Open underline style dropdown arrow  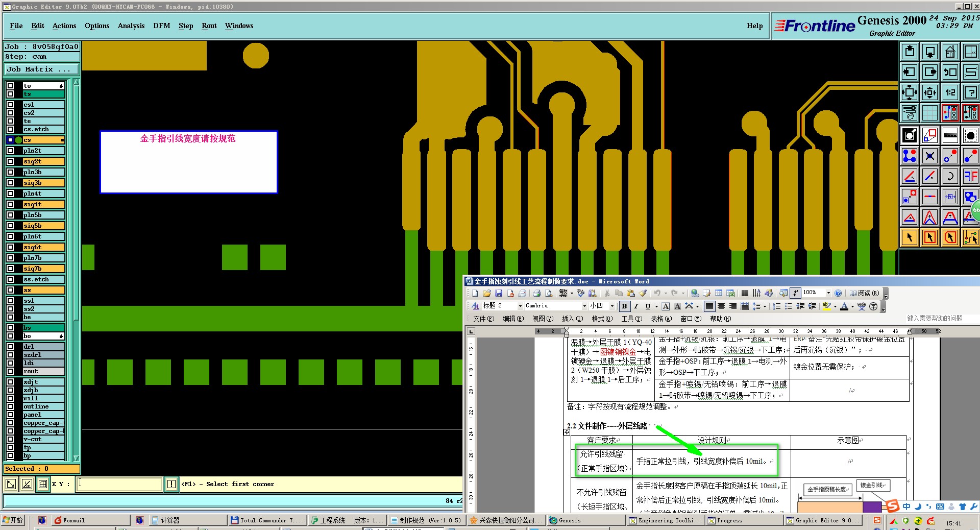656,306
